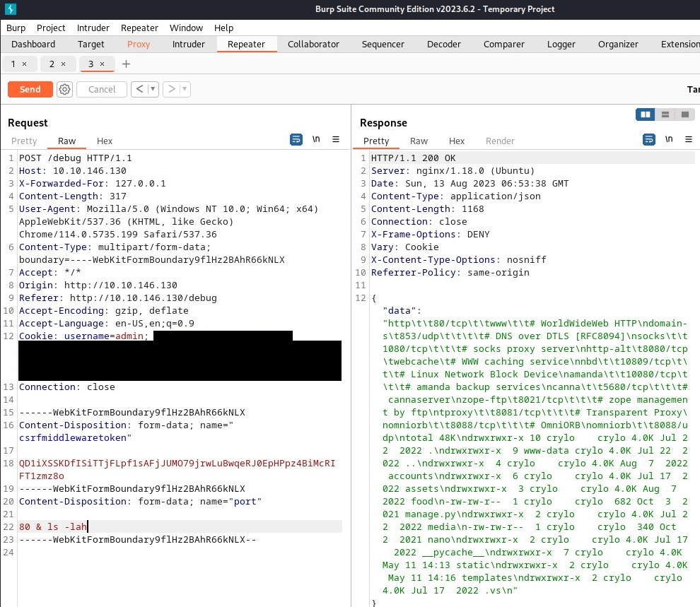The height and width of the screenshot is (607, 700).
Task: Click the X-Forwarded-For header line
Action: click(93, 183)
